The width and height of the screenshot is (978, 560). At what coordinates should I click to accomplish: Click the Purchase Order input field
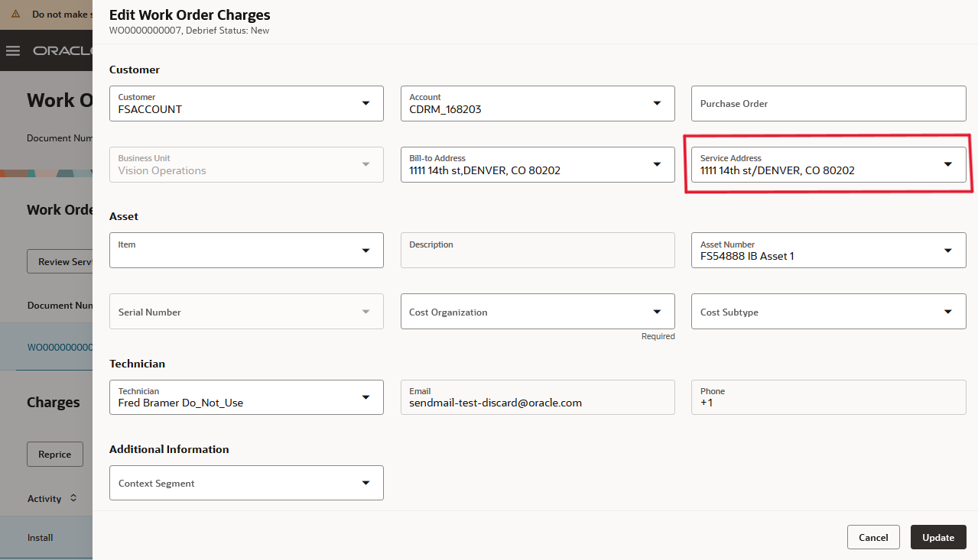[828, 103]
